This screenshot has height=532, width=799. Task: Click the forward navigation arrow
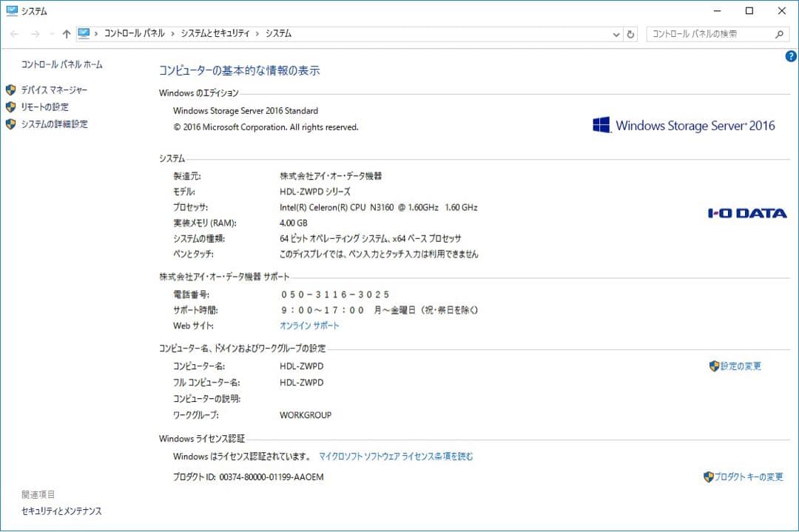[36, 34]
